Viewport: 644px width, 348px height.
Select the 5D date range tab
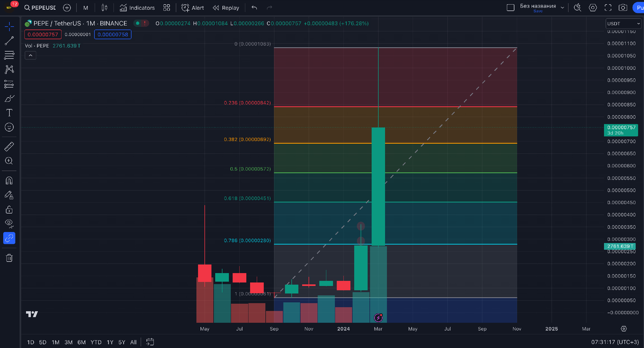tap(42, 342)
